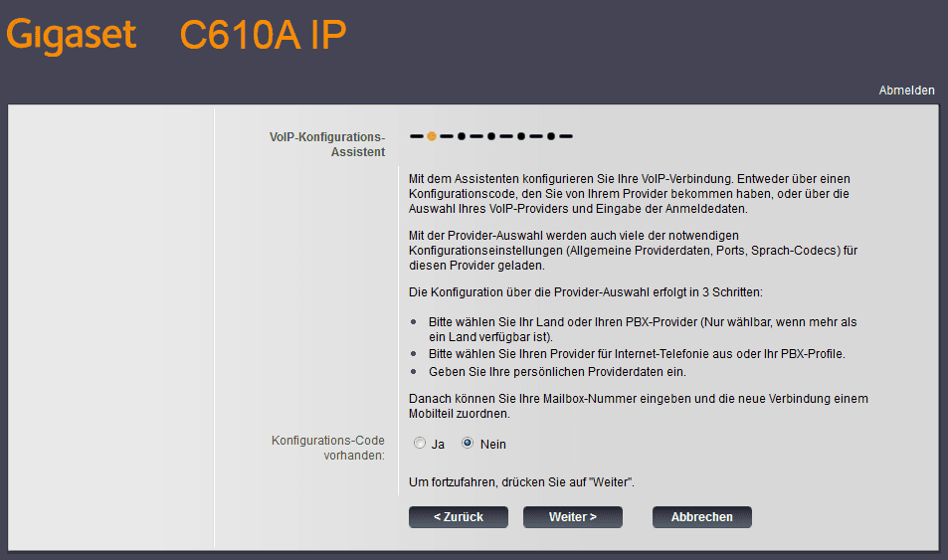Click the second progress step dot
The width and height of the screenshot is (948, 560).
(462, 136)
